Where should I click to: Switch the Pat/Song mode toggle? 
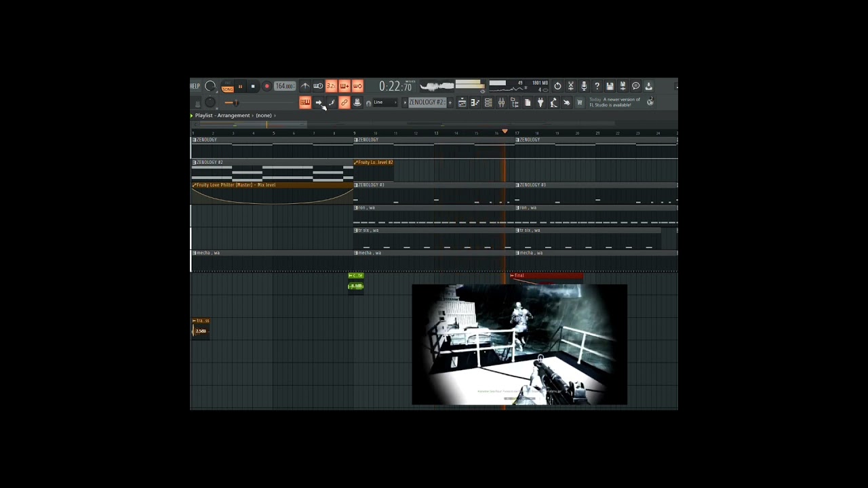coord(227,87)
